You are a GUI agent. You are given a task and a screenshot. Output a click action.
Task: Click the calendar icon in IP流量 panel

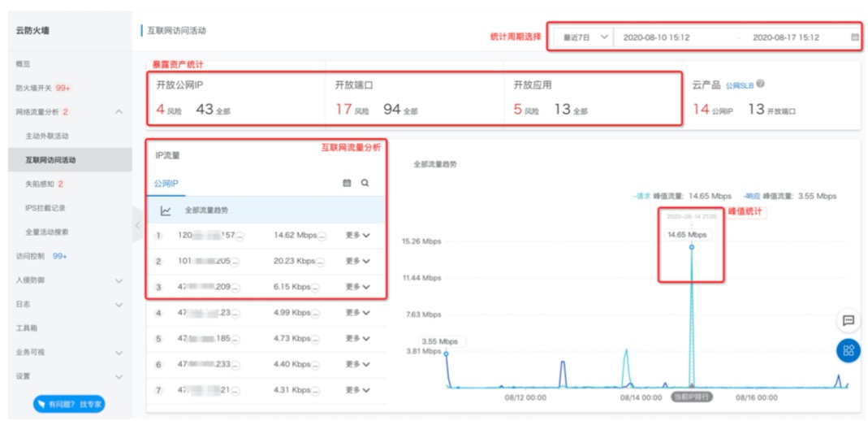point(347,183)
